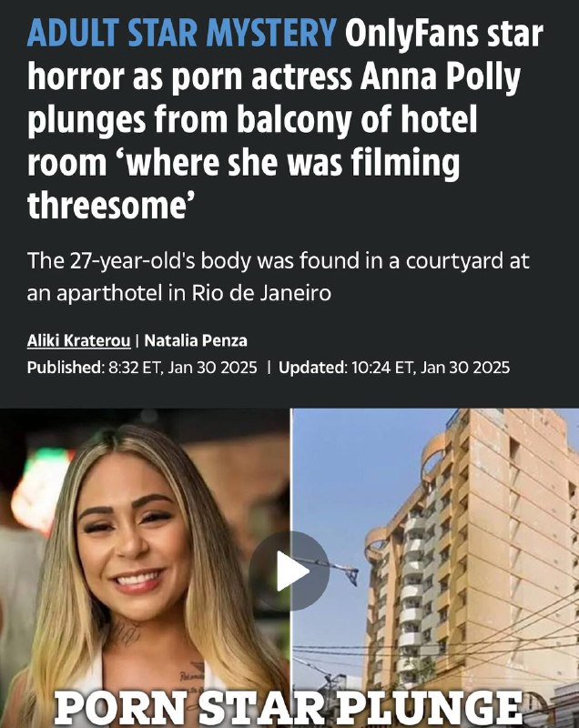Viewport: 579px width, 728px height.
Task: Click the white divider between the two photos
Action: coord(290,568)
